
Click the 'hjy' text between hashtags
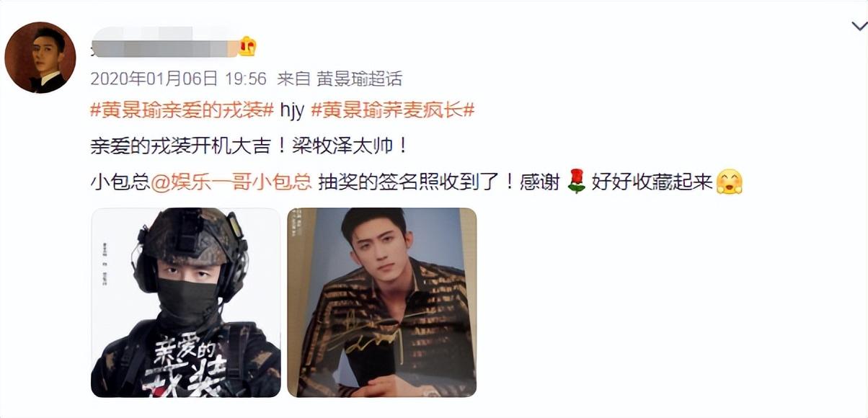point(291,111)
